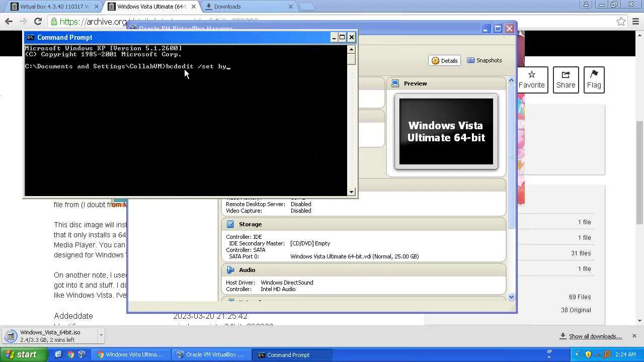Show all downloads
The width and height of the screenshot is (644, 362).
[x=595, y=336]
